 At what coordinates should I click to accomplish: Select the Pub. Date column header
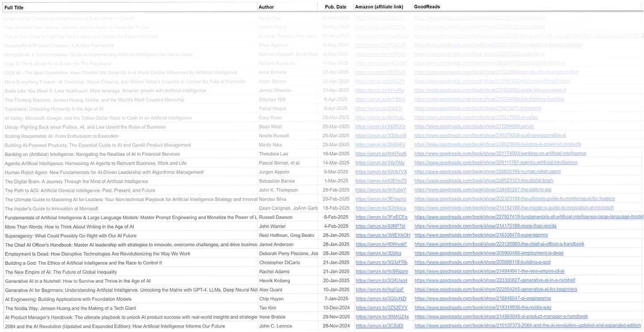pos(336,7)
